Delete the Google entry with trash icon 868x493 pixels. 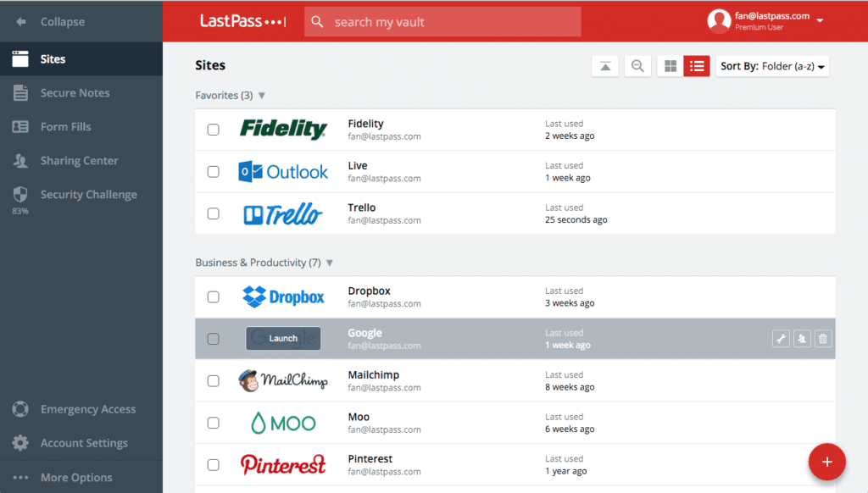coord(823,339)
